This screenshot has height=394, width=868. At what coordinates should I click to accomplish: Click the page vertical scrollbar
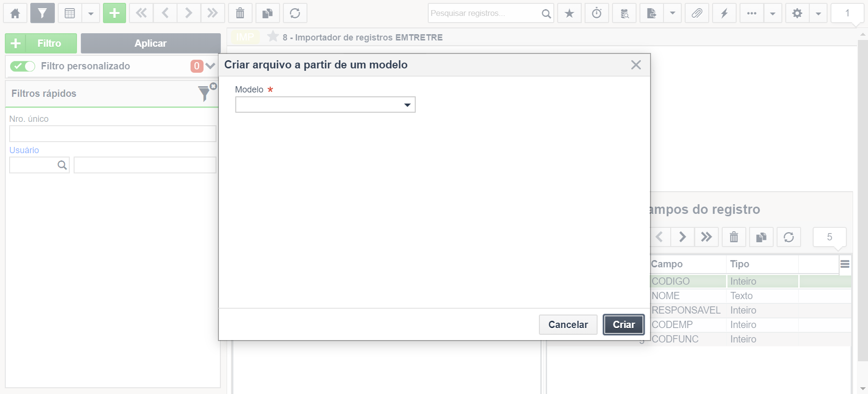[863, 200]
